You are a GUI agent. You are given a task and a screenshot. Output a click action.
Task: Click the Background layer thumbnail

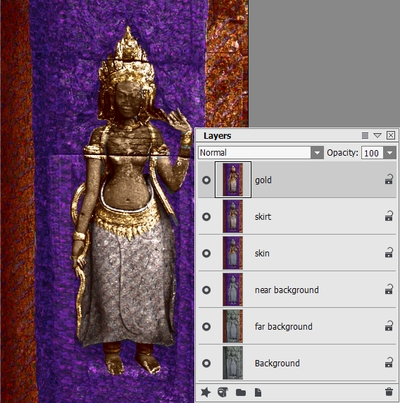(233, 363)
